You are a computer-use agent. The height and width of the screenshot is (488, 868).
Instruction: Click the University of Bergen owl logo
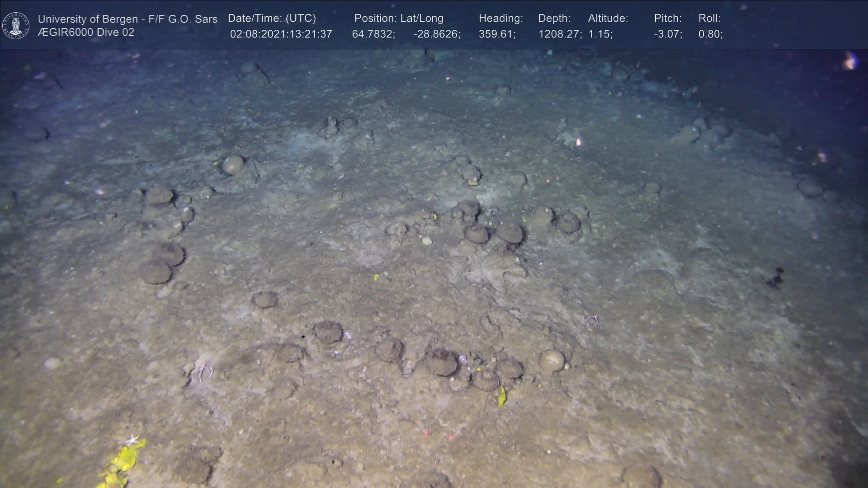pyautogui.click(x=16, y=25)
